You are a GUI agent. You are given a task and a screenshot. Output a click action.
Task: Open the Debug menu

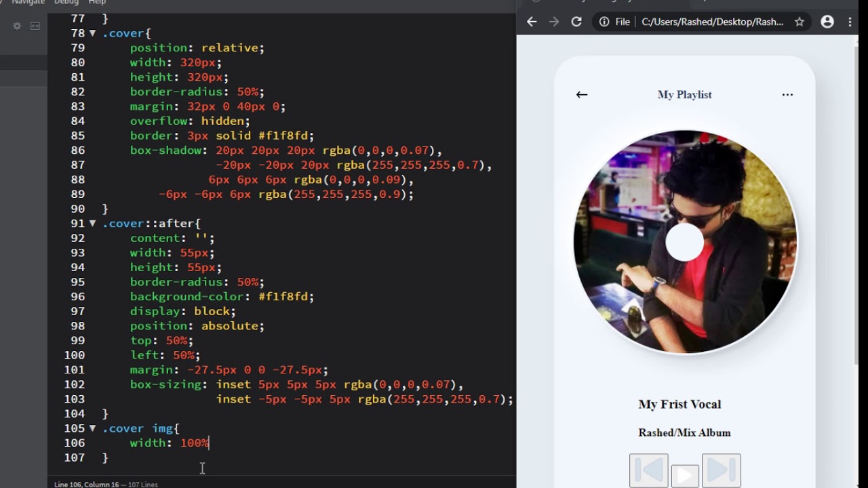66,2
